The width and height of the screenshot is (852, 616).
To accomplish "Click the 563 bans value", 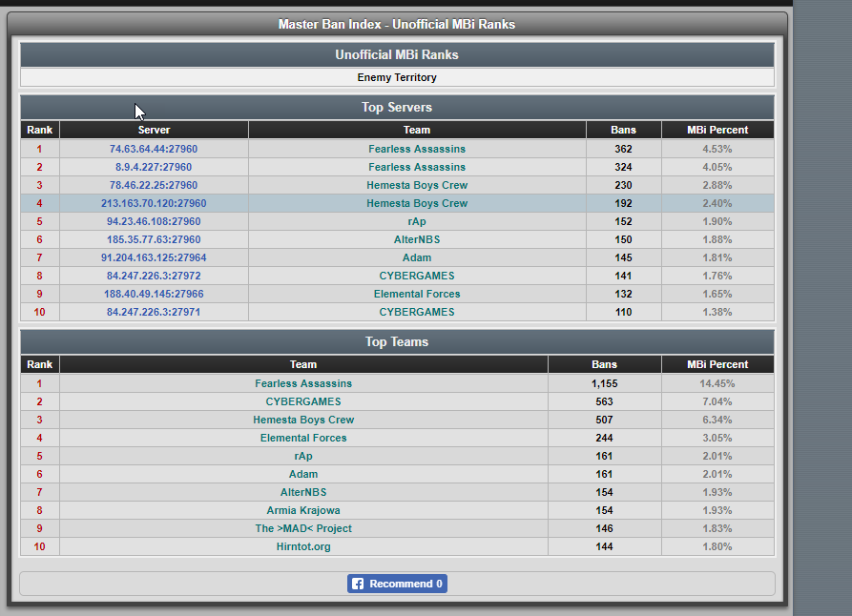I will coord(604,401).
